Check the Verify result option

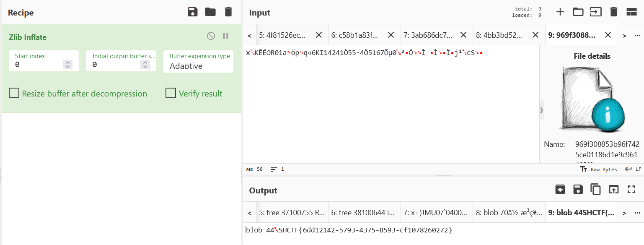click(x=171, y=93)
